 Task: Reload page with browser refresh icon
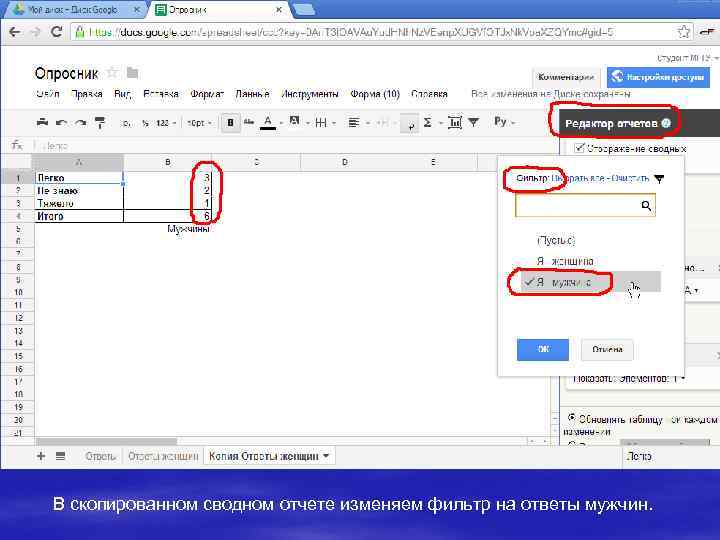click(56, 32)
